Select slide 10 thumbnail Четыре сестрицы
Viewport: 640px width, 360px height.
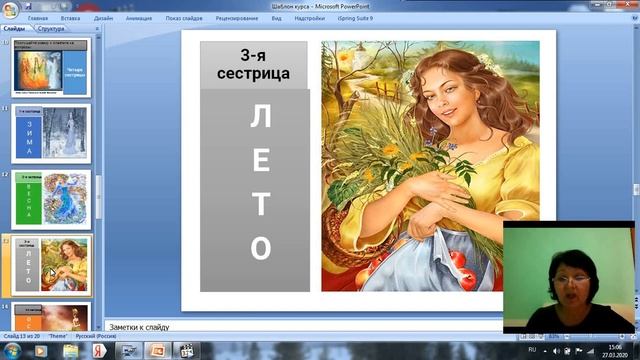51,68
